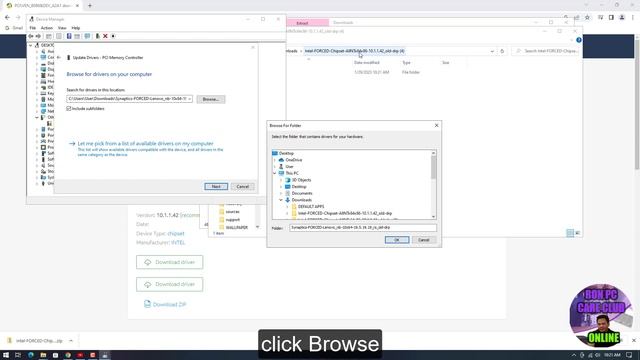The image size is (640, 360).
Task: Open the Extract tab in File Explorer
Action: point(302,23)
